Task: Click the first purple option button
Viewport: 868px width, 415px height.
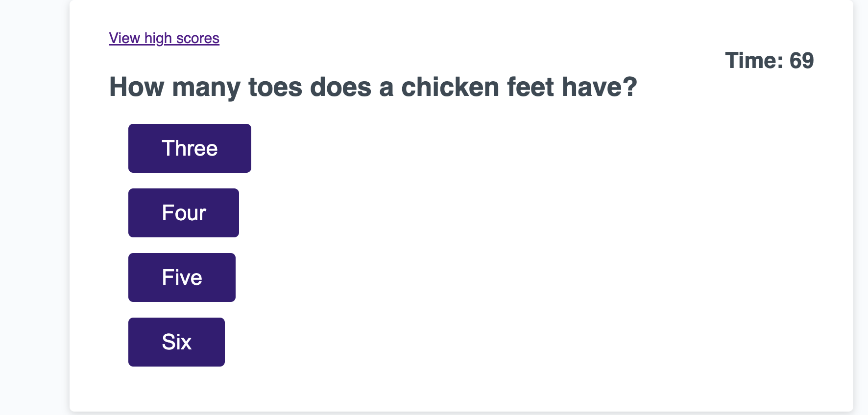Action: 189,148
